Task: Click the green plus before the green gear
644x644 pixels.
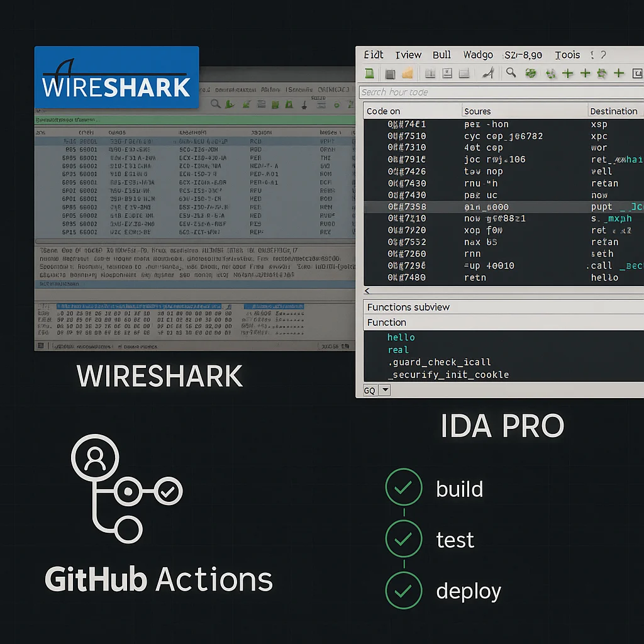Action: 585,74
